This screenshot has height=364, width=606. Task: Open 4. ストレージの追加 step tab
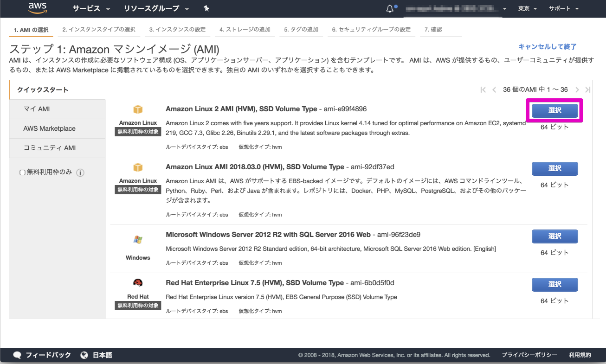click(x=245, y=30)
